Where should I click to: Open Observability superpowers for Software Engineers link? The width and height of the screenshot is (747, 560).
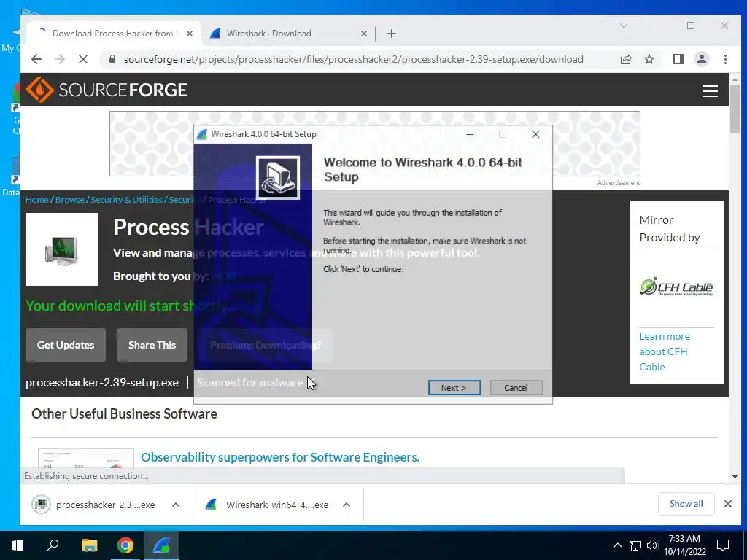tap(280, 457)
